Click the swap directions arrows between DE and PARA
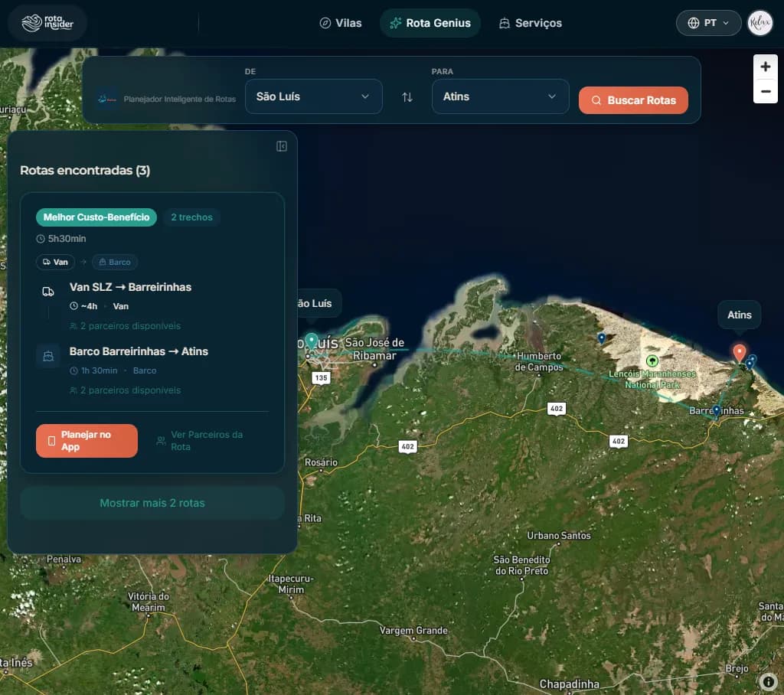 407,96
